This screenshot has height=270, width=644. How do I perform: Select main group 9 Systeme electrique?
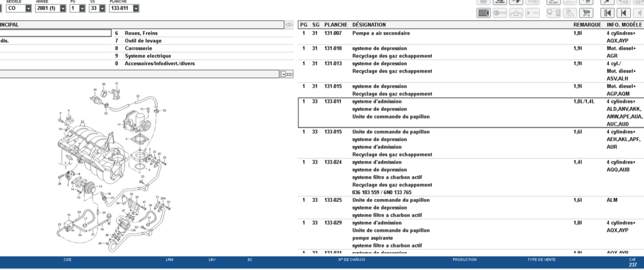(x=203, y=56)
